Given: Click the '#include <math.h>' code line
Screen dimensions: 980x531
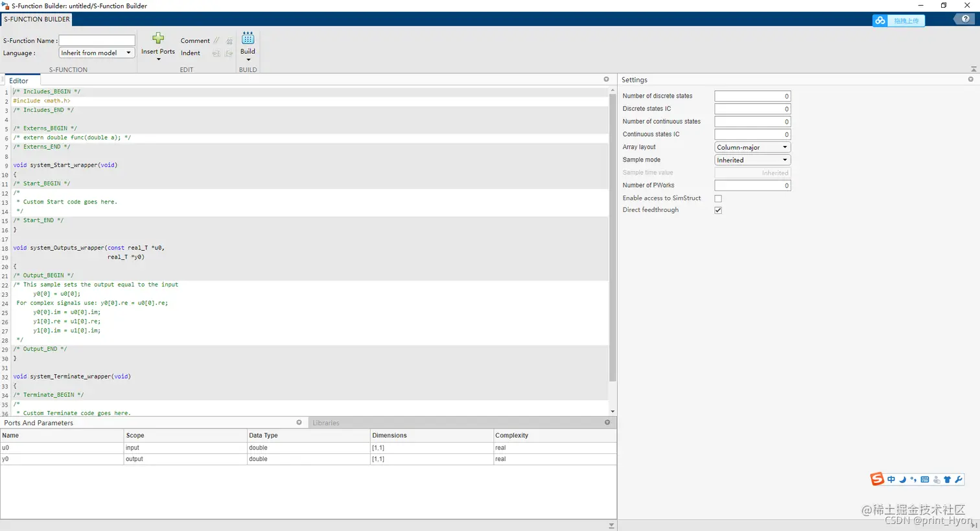Looking at the screenshot, I should [x=41, y=101].
